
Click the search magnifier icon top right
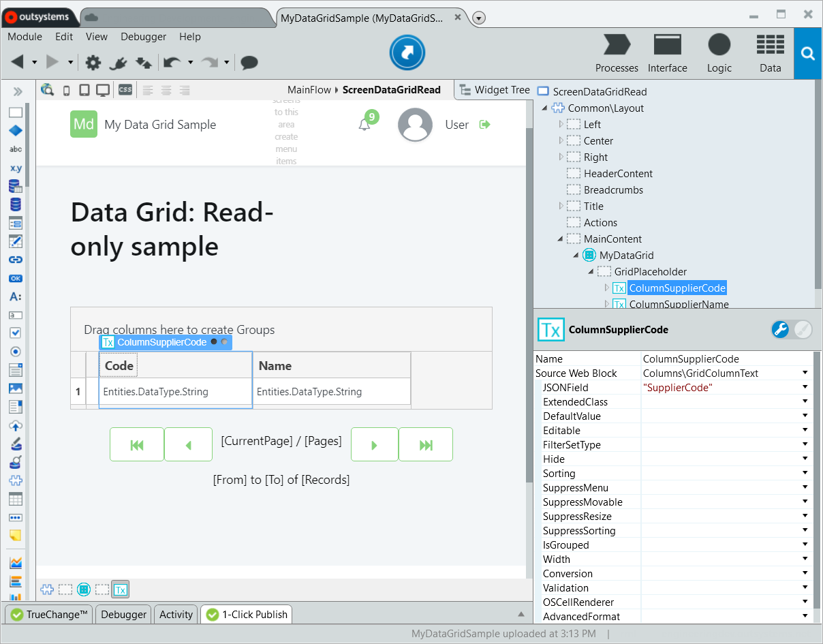[807, 52]
